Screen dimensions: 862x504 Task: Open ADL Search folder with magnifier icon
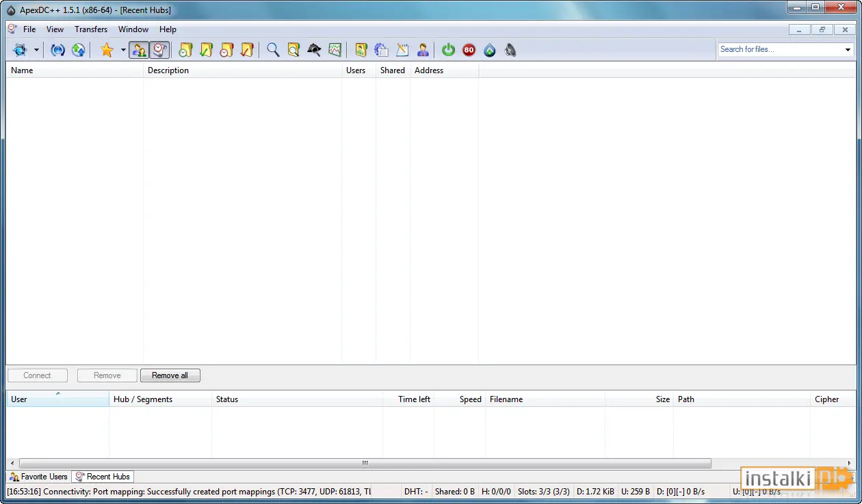293,50
